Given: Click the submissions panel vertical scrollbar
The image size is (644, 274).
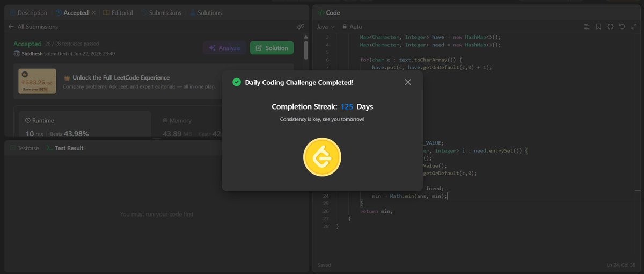Looking at the screenshot, I should tap(306, 49).
